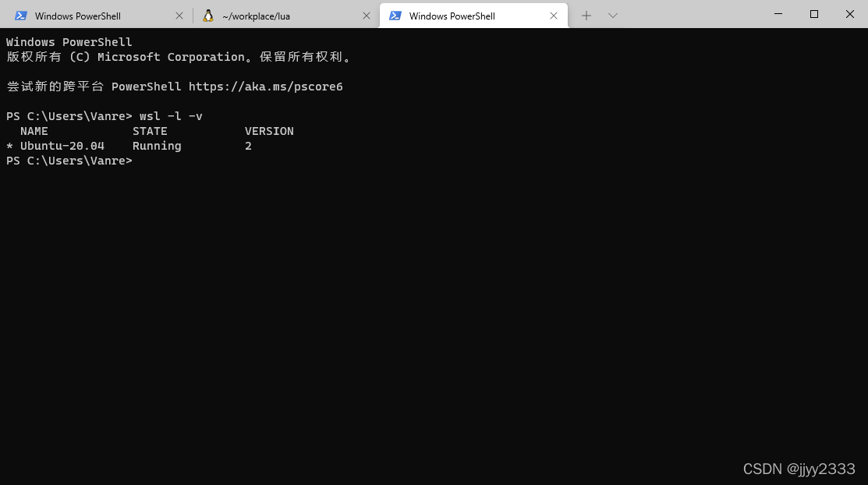The width and height of the screenshot is (868, 485).
Task: Expand the new tab profile dropdown
Action: (x=612, y=16)
